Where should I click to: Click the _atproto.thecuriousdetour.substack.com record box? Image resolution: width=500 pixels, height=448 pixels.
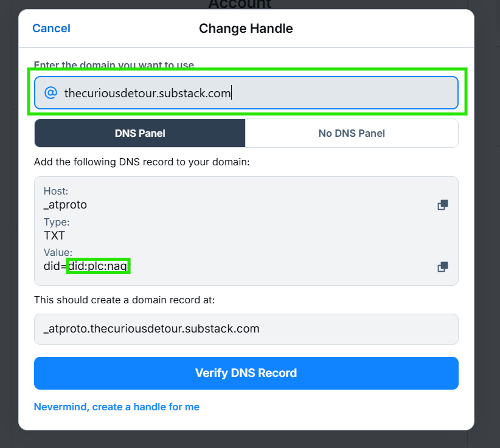(246, 329)
